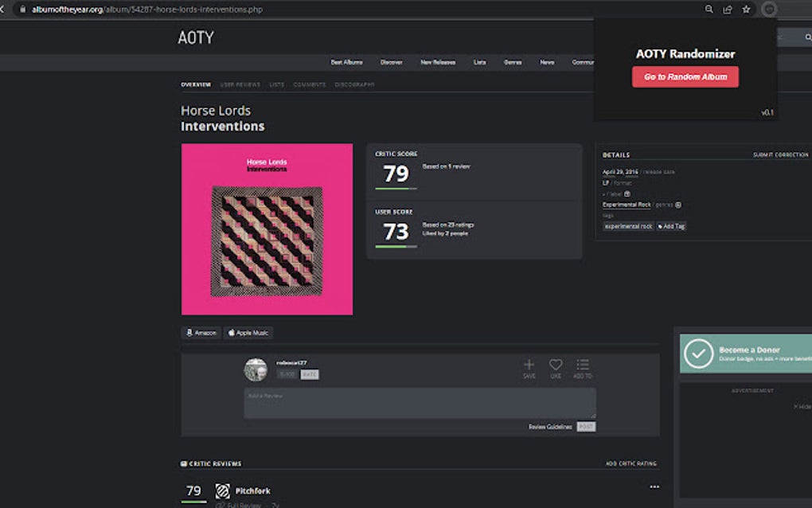Switch to the Discography tab
The image size is (812, 508).
pos(354,84)
